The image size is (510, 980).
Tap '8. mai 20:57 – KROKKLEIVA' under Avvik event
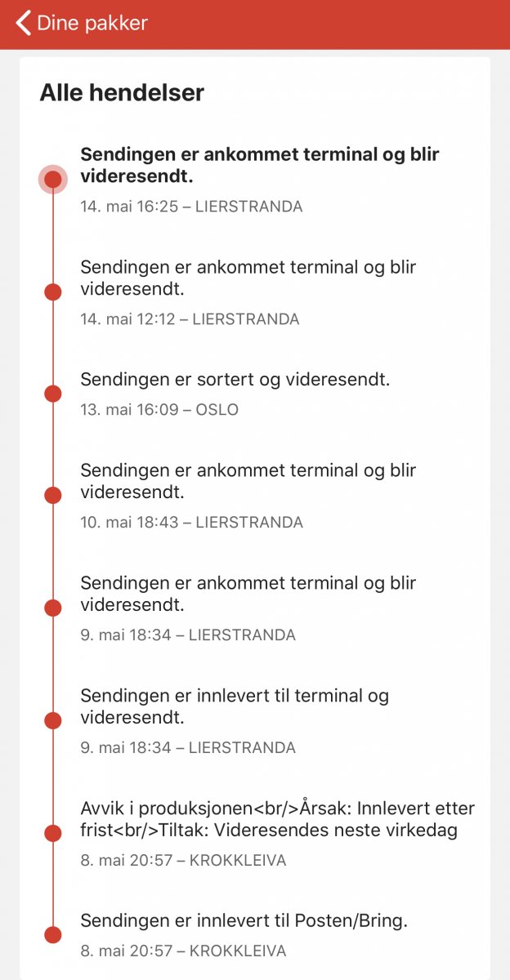pyautogui.click(x=183, y=861)
